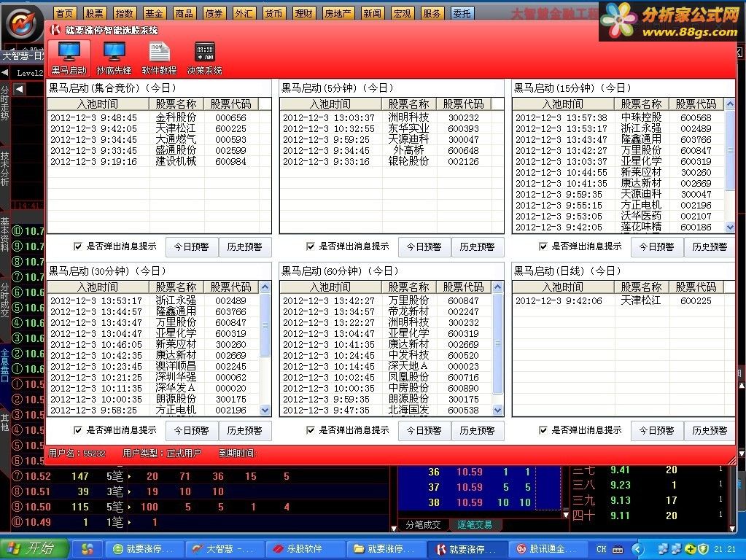Click the left arrow beside Level2

coord(5,73)
